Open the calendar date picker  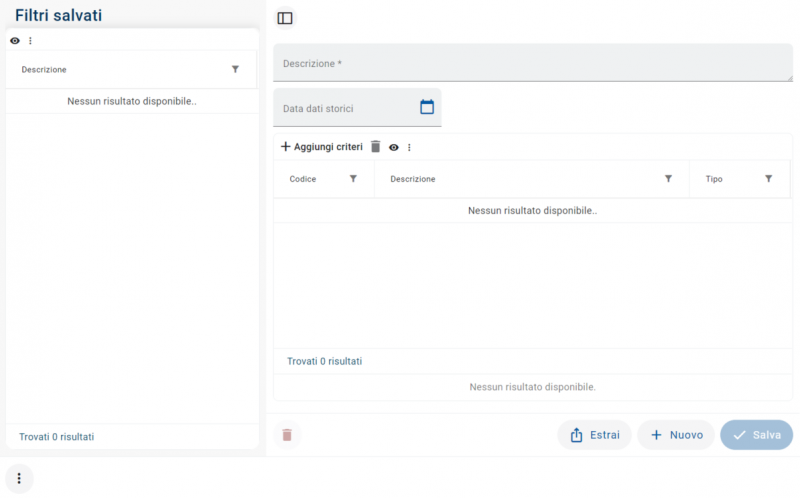(427, 107)
